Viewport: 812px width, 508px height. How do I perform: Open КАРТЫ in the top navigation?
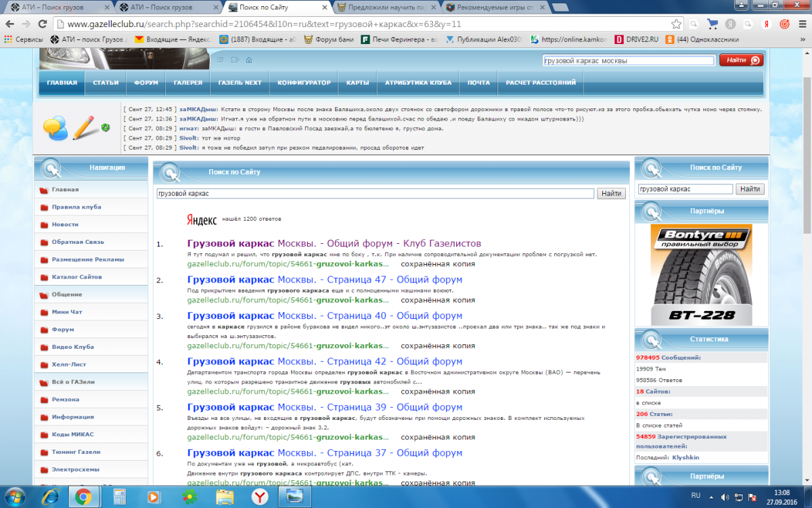pyautogui.click(x=357, y=83)
